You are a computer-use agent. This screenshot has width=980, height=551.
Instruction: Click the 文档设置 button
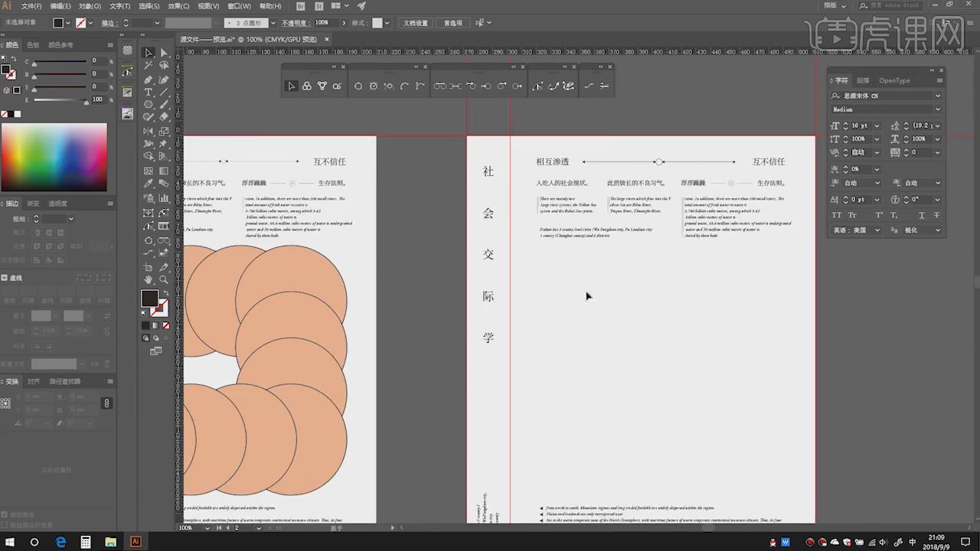[416, 23]
